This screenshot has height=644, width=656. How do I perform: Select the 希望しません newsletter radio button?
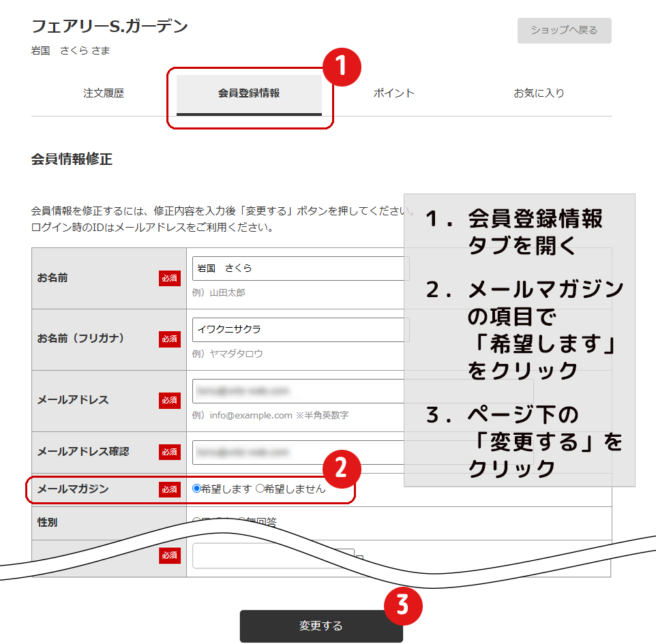pyautogui.click(x=260, y=489)
